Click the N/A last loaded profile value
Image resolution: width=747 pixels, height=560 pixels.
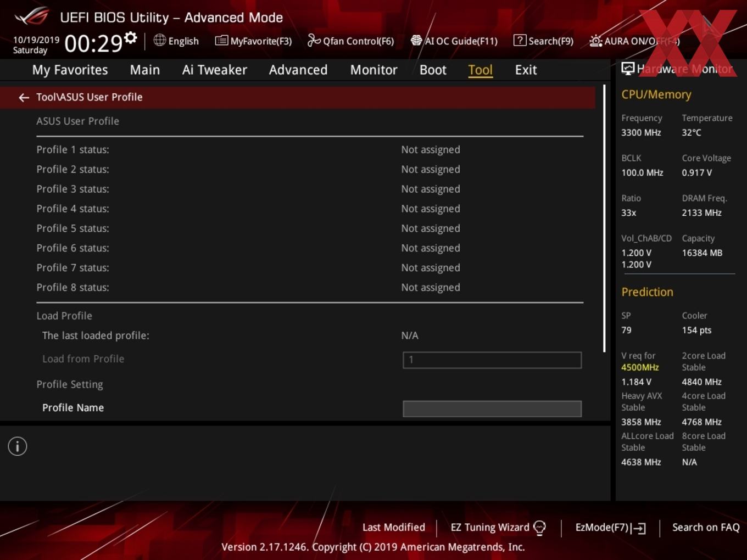pyautogui.click(x=410, y=335)
